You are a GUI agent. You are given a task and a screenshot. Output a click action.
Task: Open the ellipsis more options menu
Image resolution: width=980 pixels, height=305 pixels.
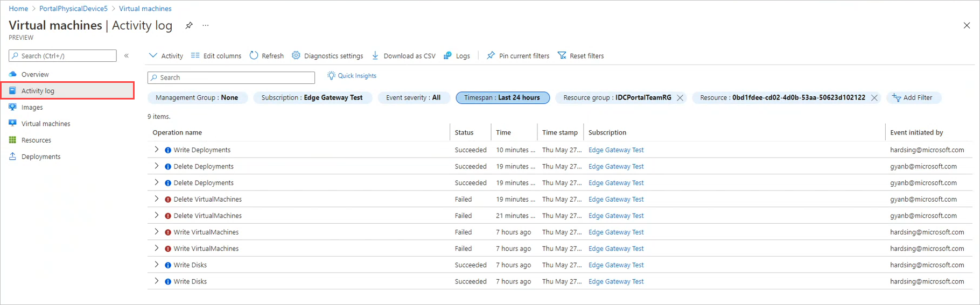pos(206,25)
